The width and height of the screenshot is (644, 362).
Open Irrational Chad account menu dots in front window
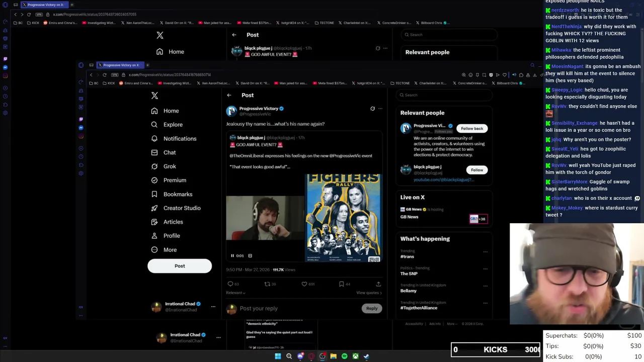[x=213, y=307]
